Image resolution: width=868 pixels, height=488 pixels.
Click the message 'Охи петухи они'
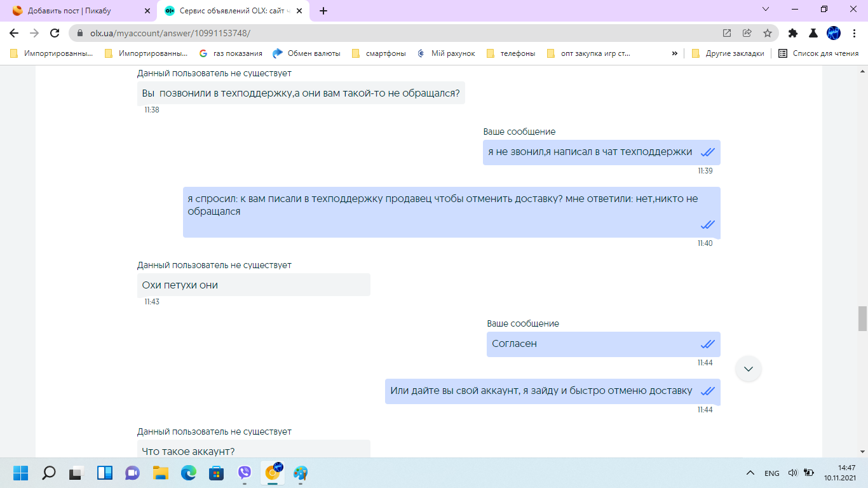pyautogui.click(x=254, y=285)
